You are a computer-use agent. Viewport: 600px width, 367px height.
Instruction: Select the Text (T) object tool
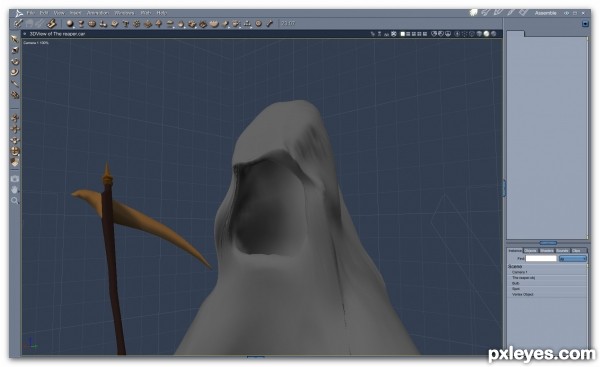125,24
